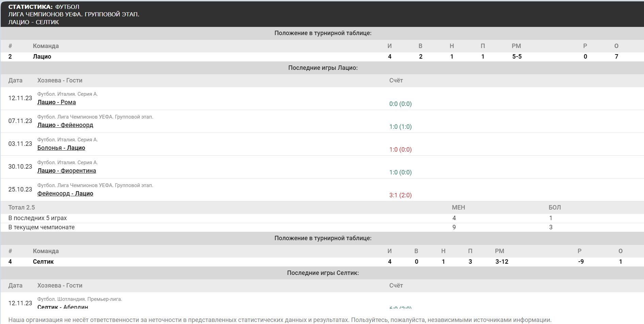Click the 'РМ' column header in Lazio's standings

[516, 46]
